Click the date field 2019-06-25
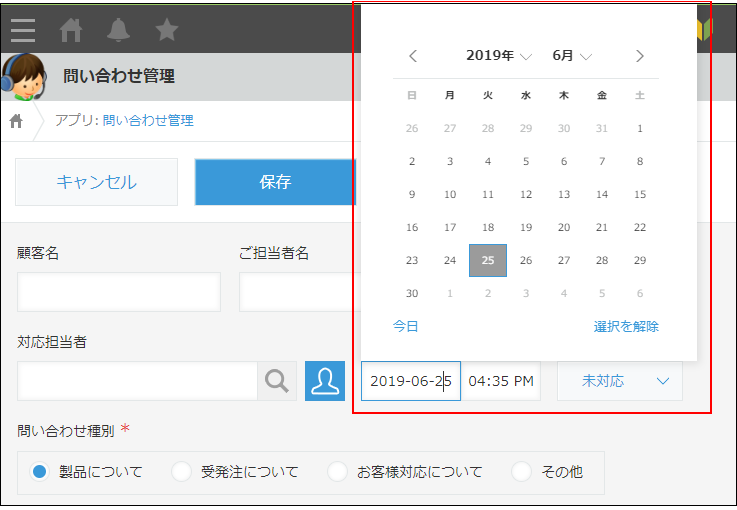This screenshot has height=510, width=737. 411,381
